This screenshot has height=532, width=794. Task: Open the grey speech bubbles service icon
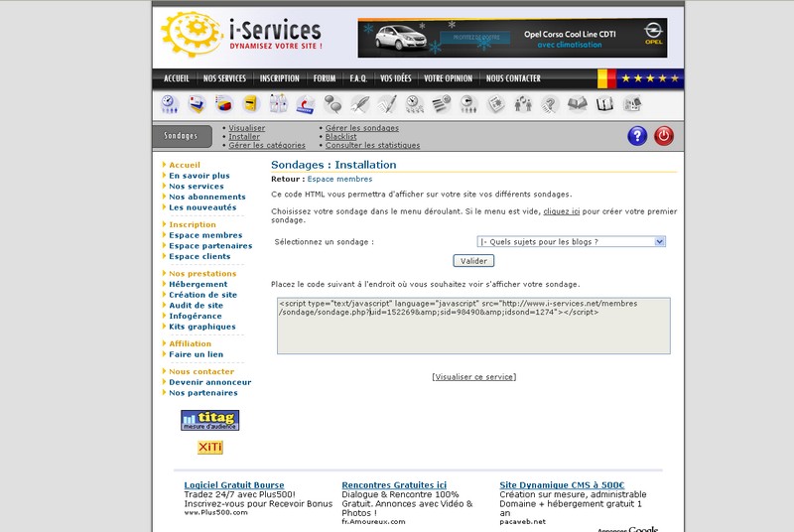click(332, 104)
